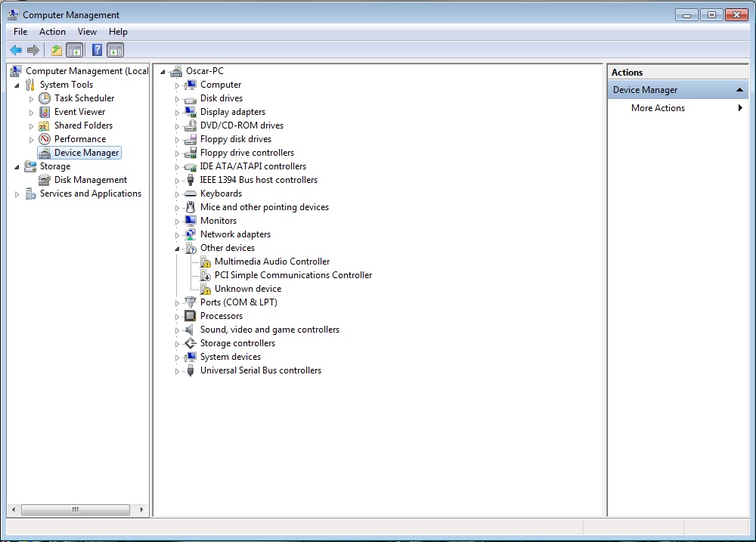Maximize the Computer Management window

(x=711, y=15)
